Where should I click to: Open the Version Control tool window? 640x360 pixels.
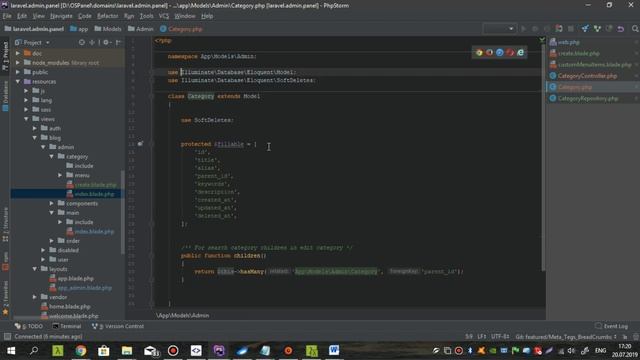click(118, 326)
